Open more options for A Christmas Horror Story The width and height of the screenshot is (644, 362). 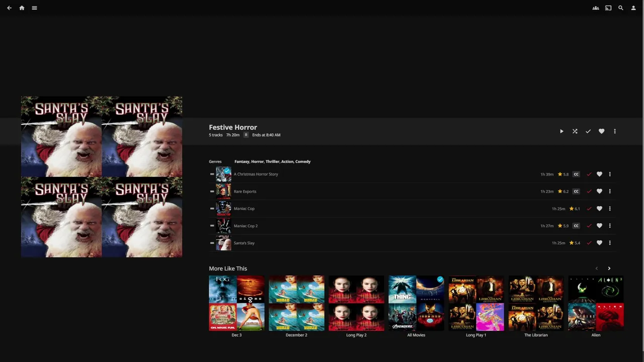click(x=610, y=174)
